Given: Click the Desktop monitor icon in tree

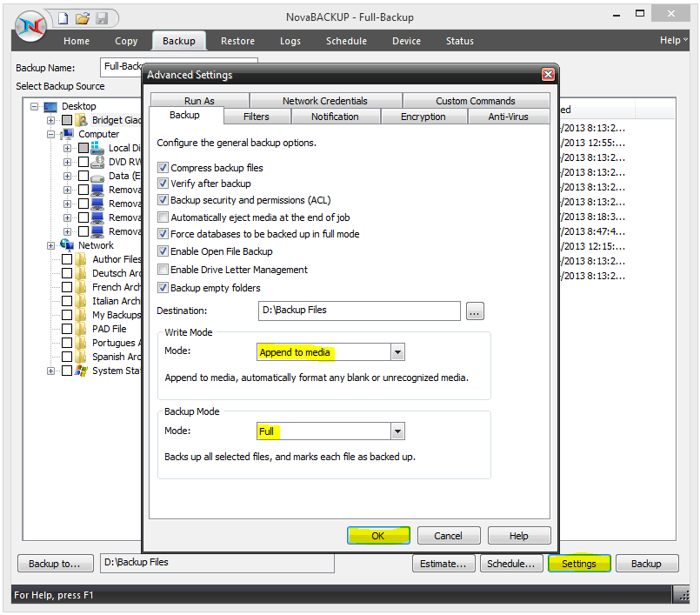Looking at the screenshot, I should pyautogui.click(x=50, y=107).
